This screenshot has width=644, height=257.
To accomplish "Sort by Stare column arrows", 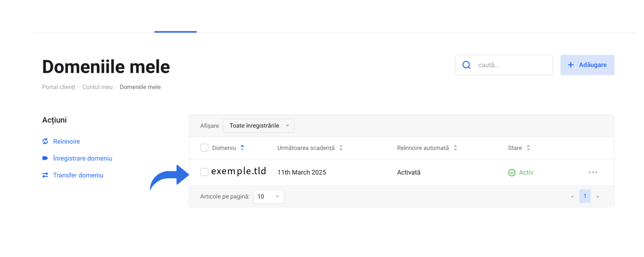I will 528,148.
